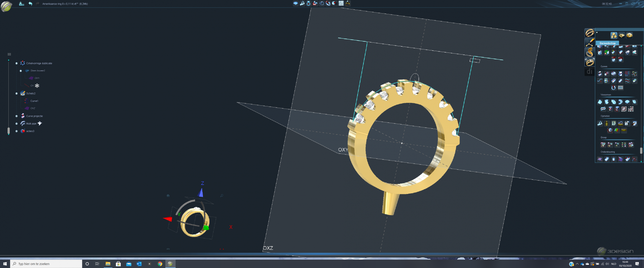The width and height of the screenshot is (644, 268).
Task: Toggle the snowflake freeze icon beside OY
Action: click(37, 86)
